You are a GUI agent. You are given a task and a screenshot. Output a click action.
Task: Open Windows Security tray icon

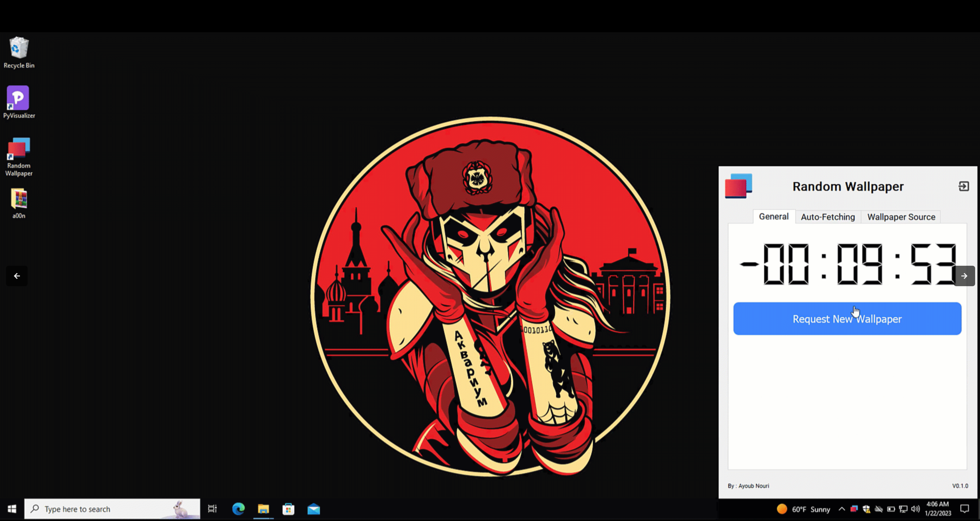pyautogui.click(x=866, y=509)
